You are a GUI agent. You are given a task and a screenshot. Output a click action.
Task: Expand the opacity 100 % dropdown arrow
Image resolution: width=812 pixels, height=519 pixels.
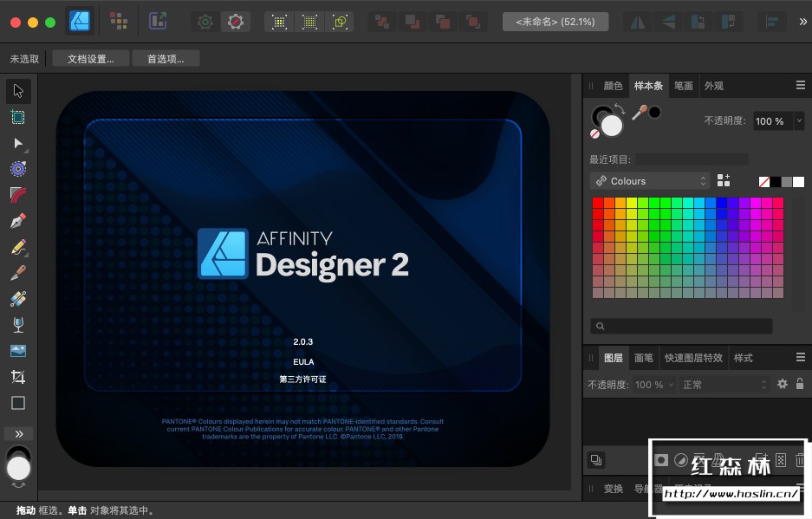click(x=799, y=121)
